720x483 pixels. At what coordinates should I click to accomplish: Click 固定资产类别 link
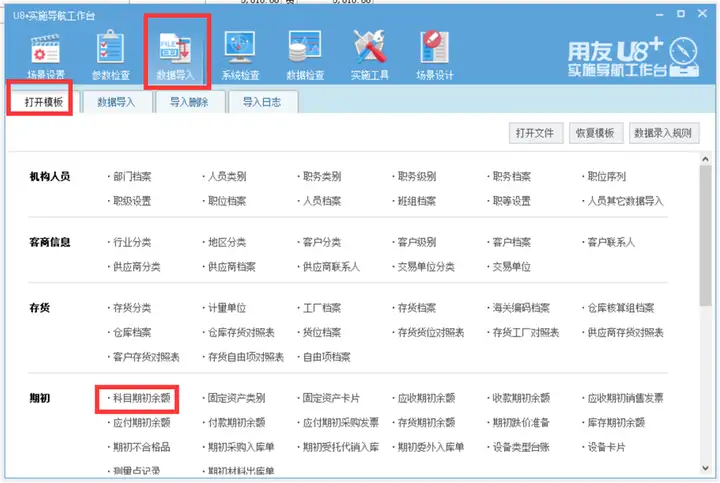coord(236,398)
